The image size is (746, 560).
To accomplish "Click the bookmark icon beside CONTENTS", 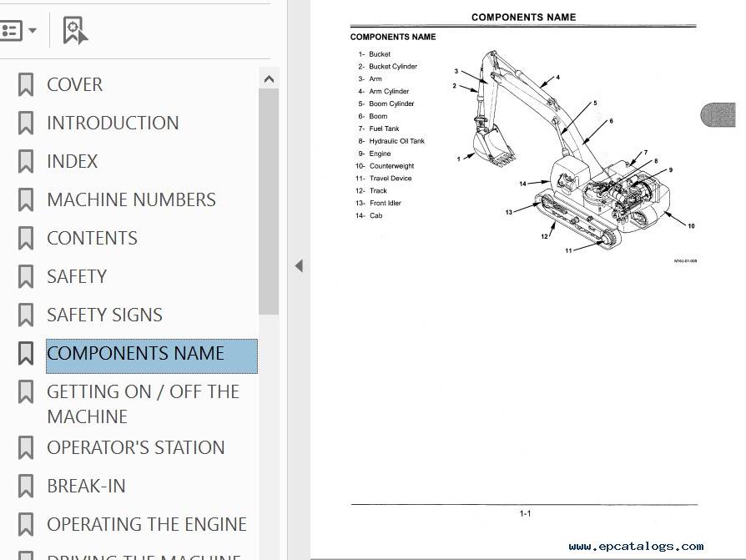I will [x=26, y=239].
